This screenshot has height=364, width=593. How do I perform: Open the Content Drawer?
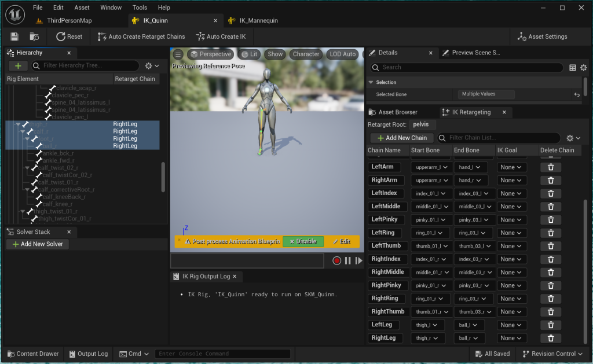point(33,354)
